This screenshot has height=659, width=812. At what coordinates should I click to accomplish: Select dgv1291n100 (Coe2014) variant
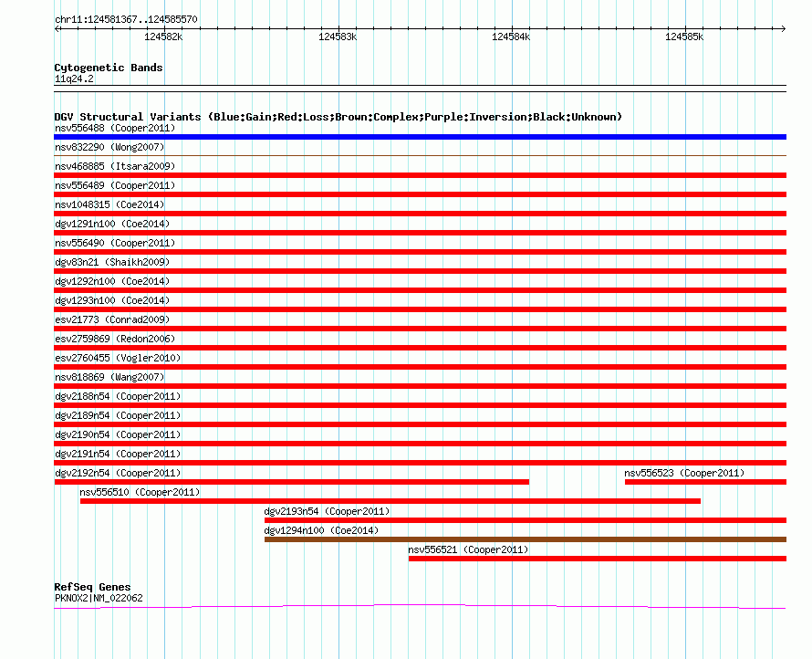point(112,224)
